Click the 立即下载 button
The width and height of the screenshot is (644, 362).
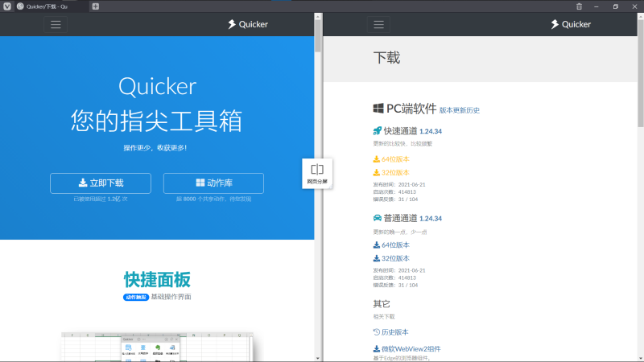tap(101, 183)
